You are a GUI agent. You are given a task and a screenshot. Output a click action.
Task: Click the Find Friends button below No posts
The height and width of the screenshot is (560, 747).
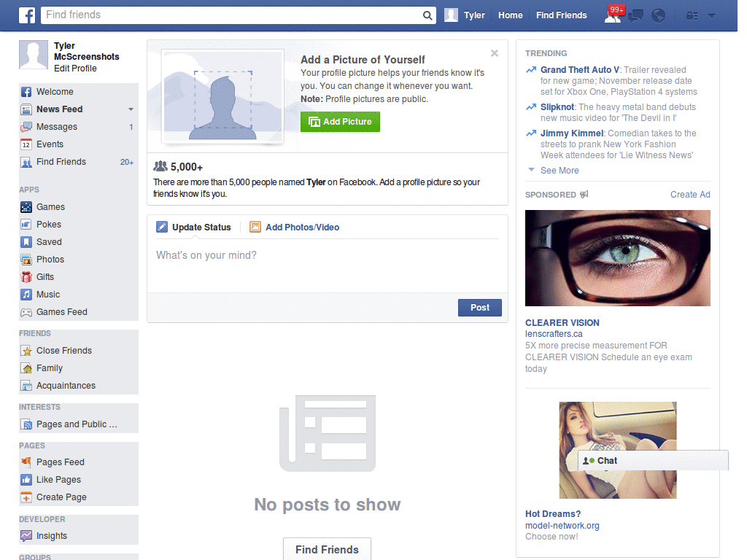(x=327, y=550)
